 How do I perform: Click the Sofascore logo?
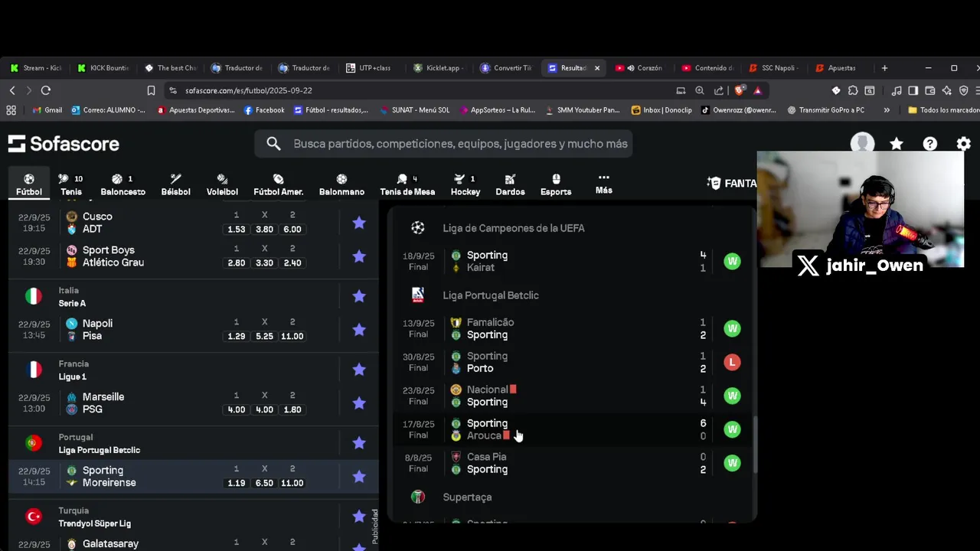(x=64, y=144)
